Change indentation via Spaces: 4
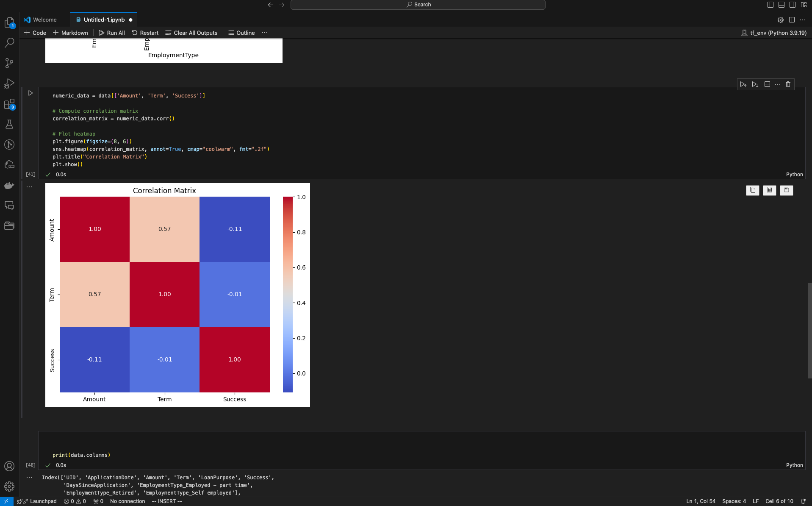 pyautogui.click(x=734, y=501)
